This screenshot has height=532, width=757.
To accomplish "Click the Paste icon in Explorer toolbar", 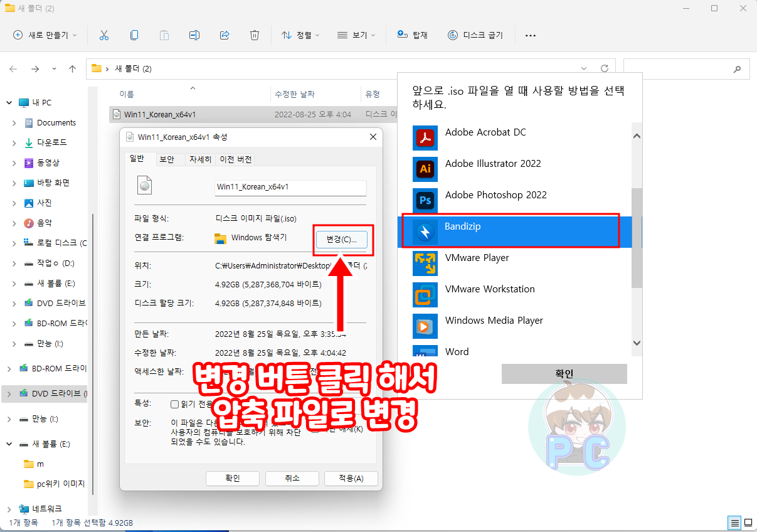I will 164,35.
